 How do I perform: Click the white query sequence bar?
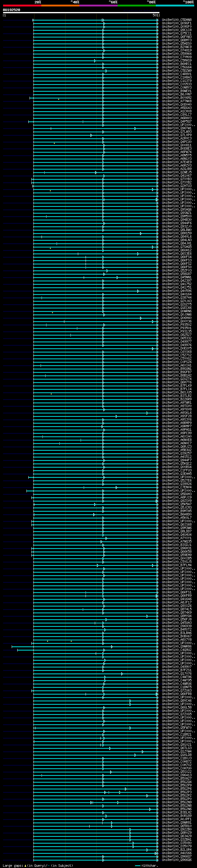[x=81, y=13]
